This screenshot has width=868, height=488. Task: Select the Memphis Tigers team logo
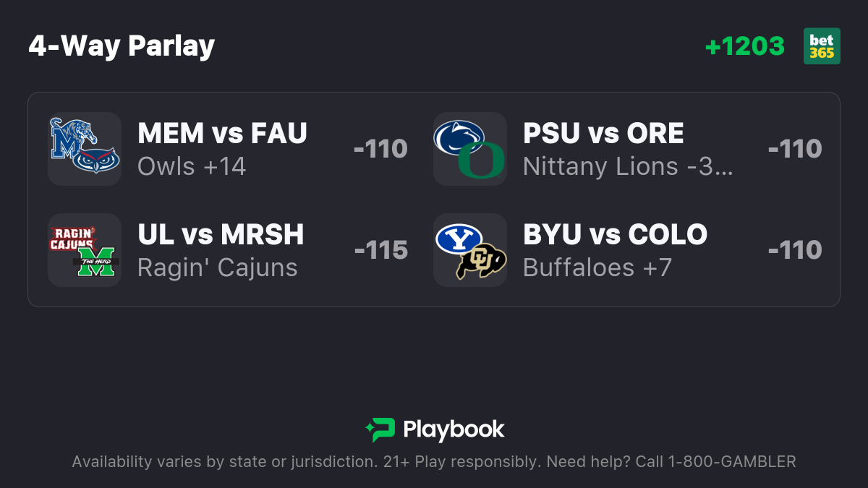coord(69,139)
